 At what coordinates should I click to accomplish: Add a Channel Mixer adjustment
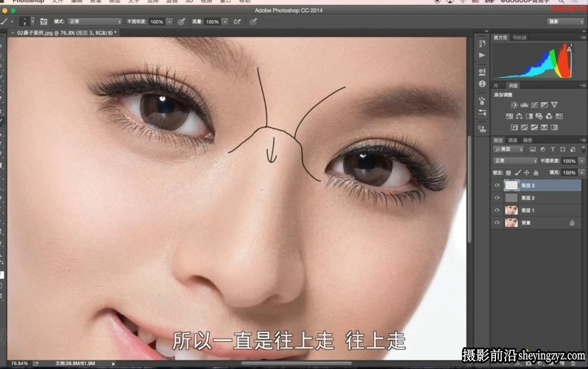549,116
